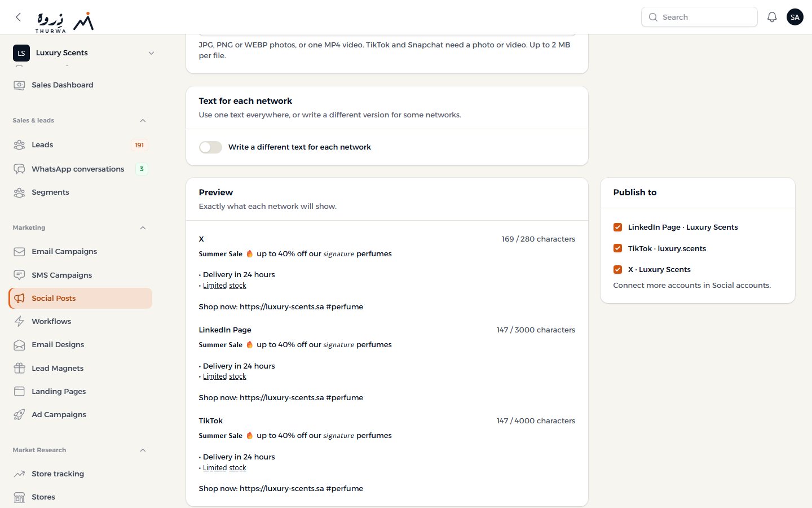
Task: Click the LS store badge icon
Action: (x=21, y=53)
